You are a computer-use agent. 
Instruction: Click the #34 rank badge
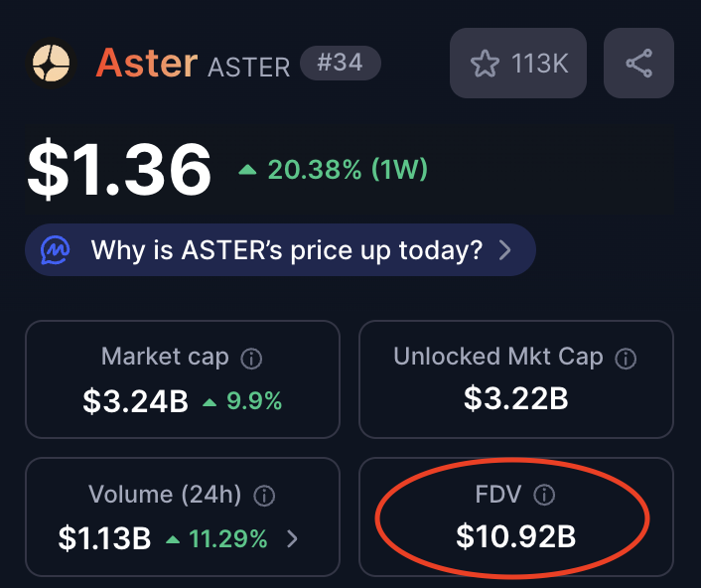pos(340,65)
